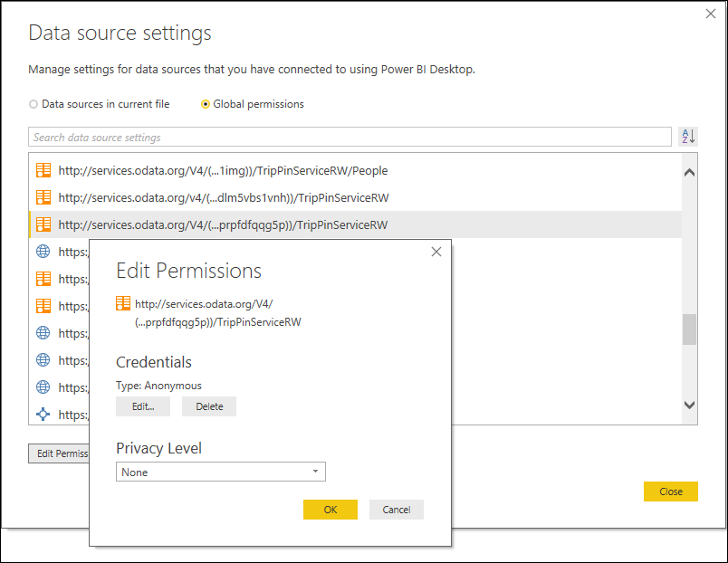Screen dimensions: 728x563
Task: Switch focus to the Edit Permissions dialog title
Action: tap(187, 271)
